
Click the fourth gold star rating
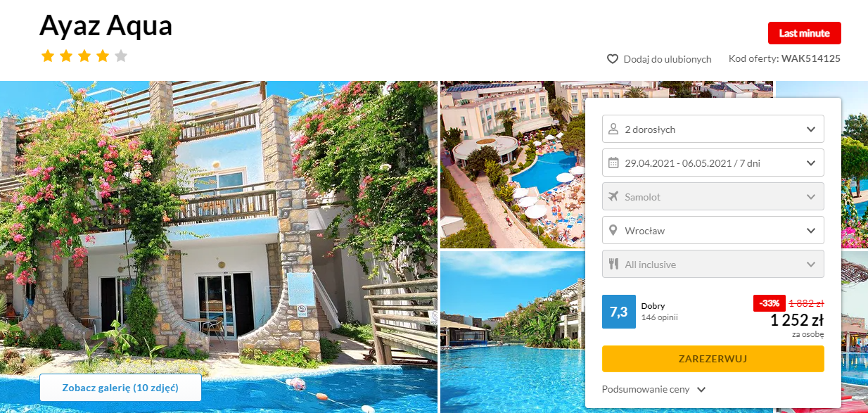103,56
